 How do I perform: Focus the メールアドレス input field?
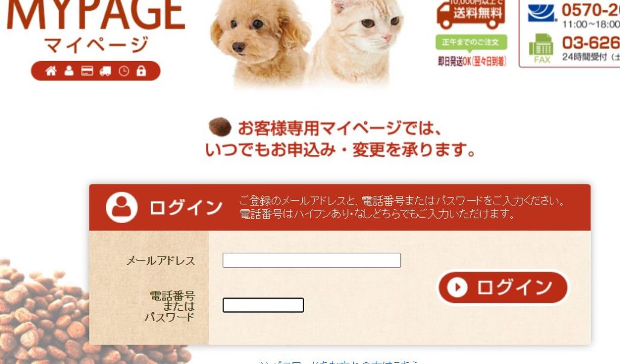(x=312, y=260)
